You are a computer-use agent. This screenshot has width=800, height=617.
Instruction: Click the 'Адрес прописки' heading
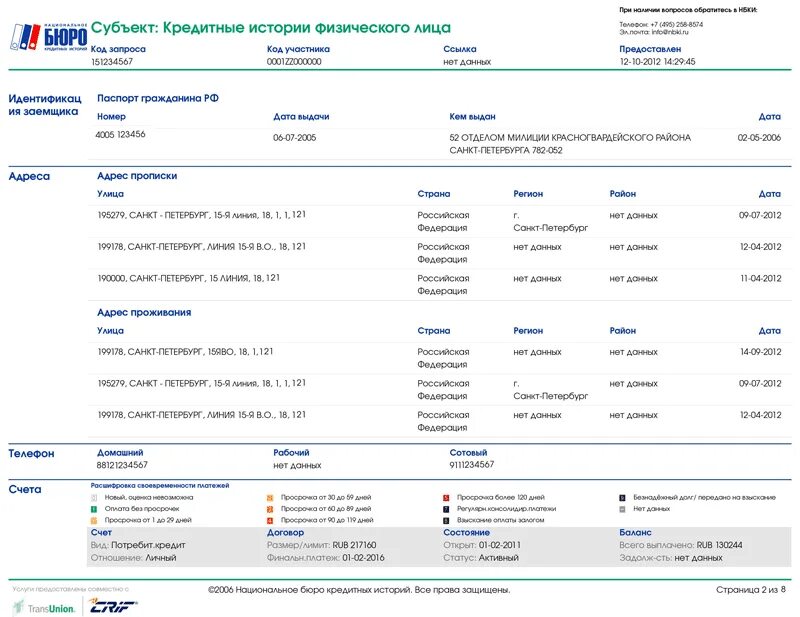click(x=137, y=176)
